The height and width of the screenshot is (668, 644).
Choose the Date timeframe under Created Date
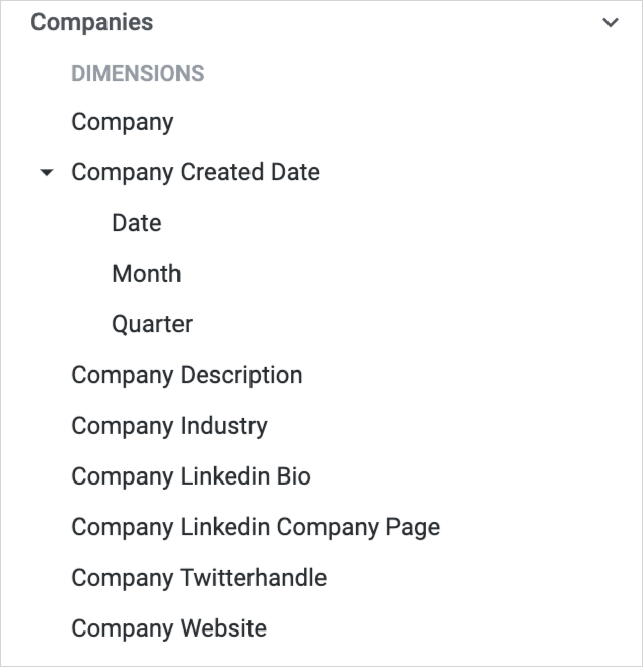[x=136, y=223]
